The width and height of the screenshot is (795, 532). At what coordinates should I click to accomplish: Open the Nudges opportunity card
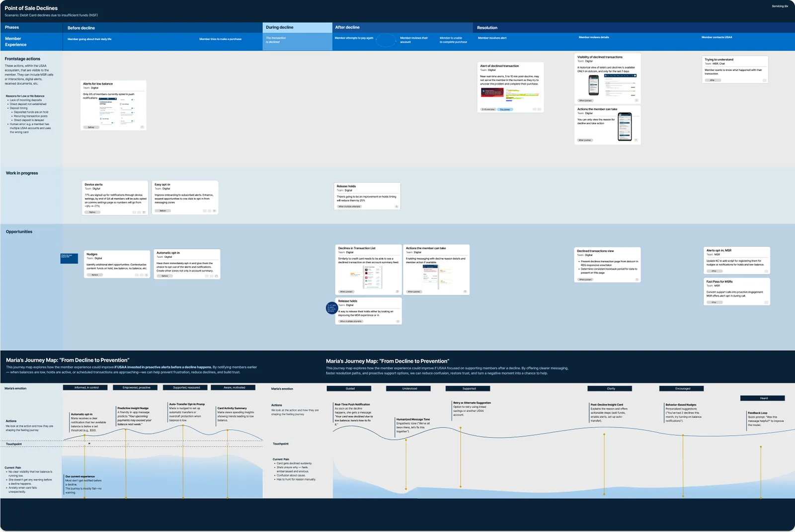pos(117,264)
